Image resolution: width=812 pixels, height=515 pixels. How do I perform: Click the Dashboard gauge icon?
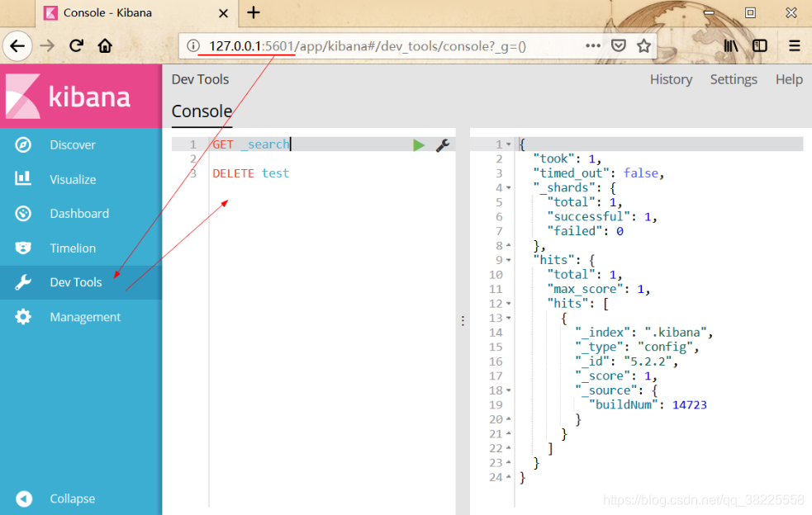(x=23, y=213)
